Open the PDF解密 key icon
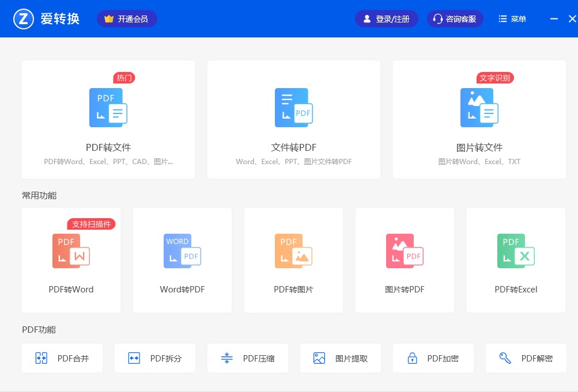578x392 pixels. 505,357
